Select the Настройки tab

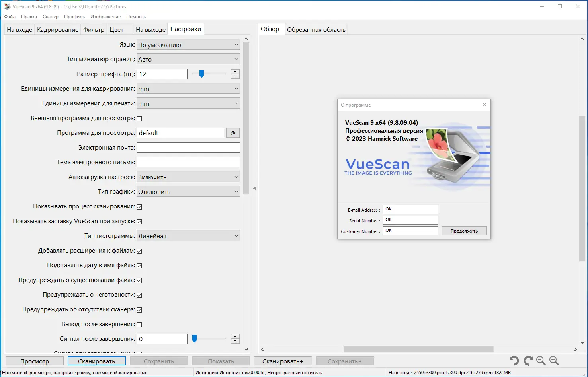(186, 29)
